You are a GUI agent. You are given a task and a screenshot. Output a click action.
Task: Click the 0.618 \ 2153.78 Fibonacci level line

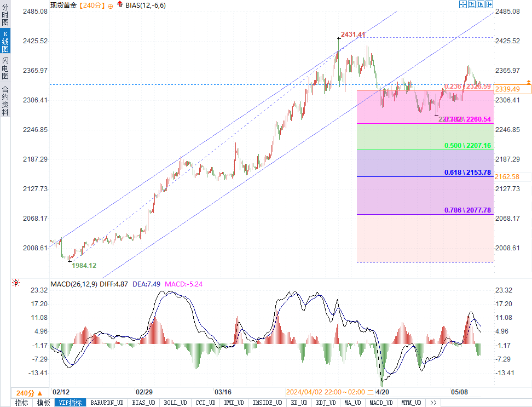(x=467, y=173)
